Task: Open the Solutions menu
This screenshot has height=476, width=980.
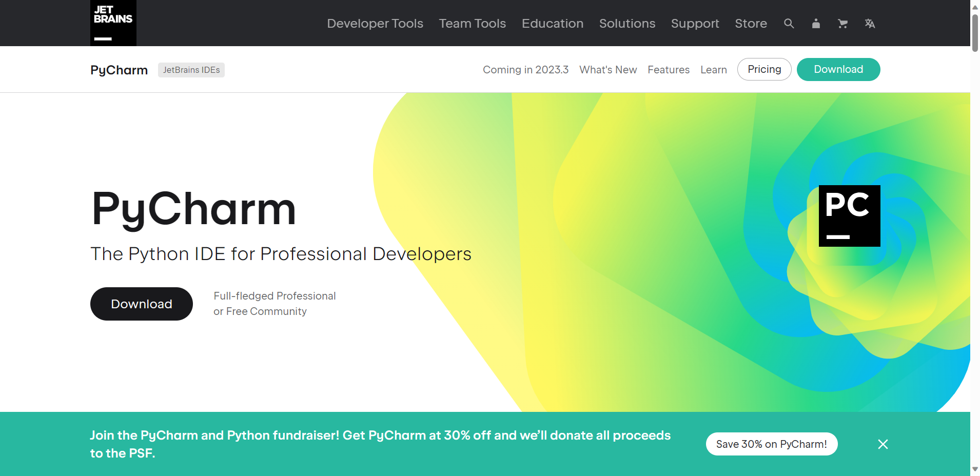Action: coord(628,24)
